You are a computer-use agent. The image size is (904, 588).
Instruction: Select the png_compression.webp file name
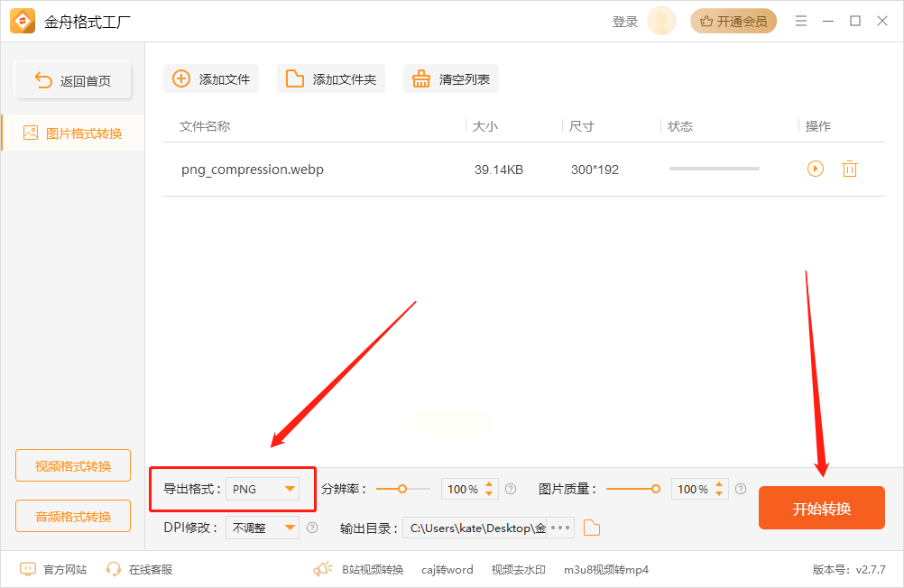[x=253, y=170]
